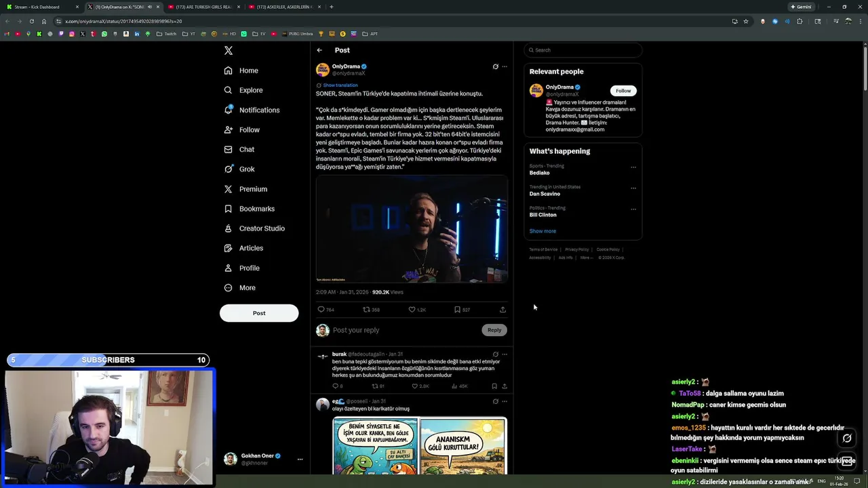868x488 pixels.
Task: Switch to Stream - Kick Dashboard tab
Action: (41, 7)
